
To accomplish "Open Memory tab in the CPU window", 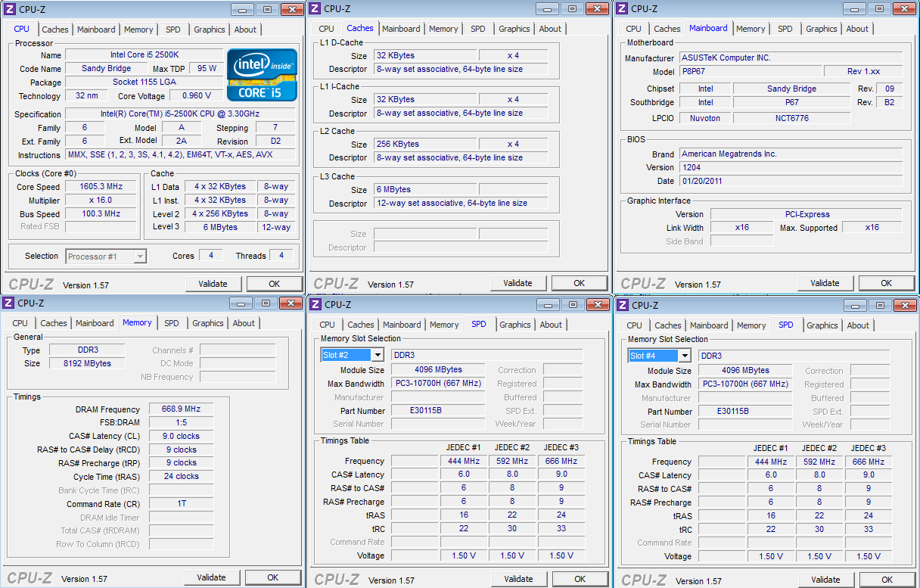I will pyautogui.click(x=138, y=30).
